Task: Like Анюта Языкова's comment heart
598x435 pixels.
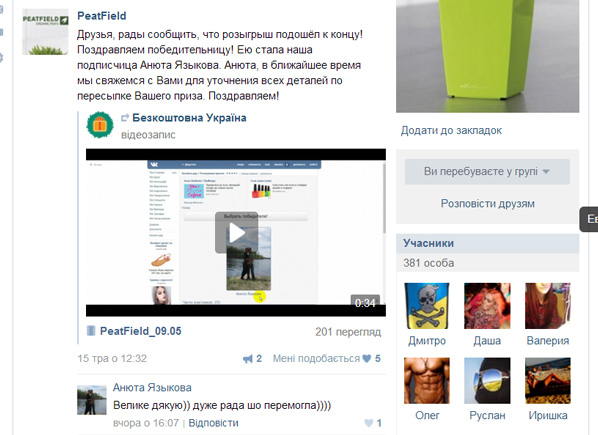Action: point(368,423)
